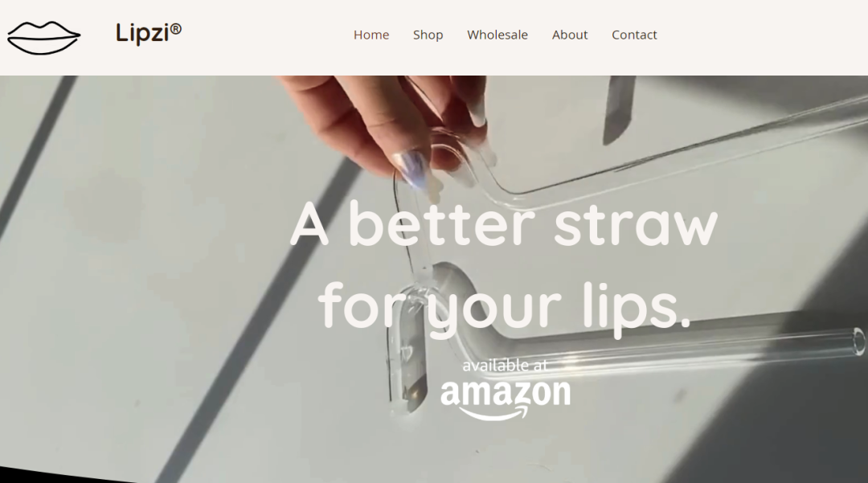The width and height of the screenshot is (868, 483).
Task: Click the 'available at' text
Action: tap(505, 366)
